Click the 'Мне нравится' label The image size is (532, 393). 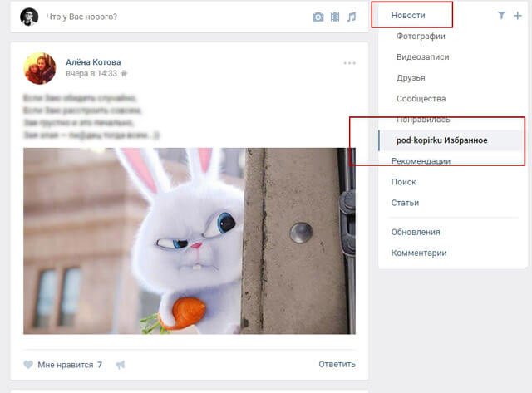[66, 365]
